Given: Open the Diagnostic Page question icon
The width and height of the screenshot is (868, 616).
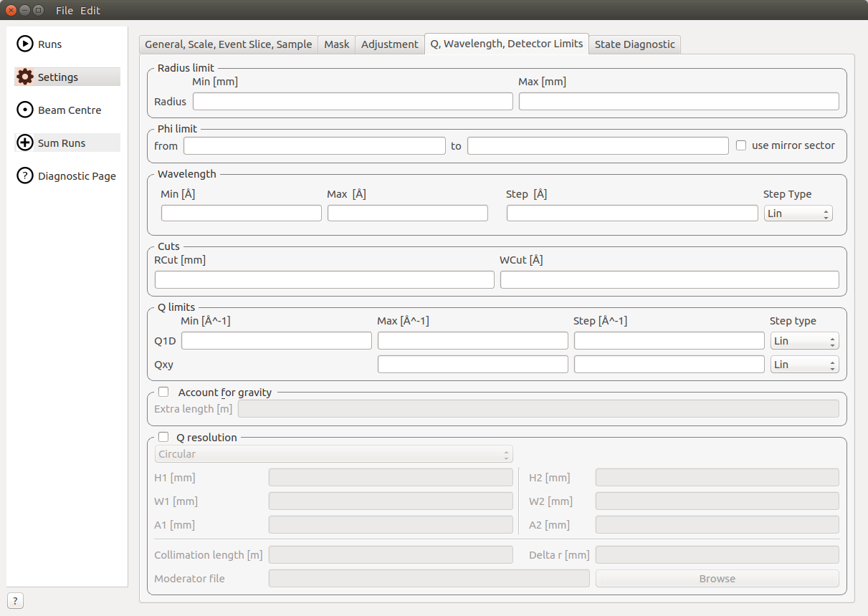Looking at the screenshot, I should pyautogui.click(x=25, y=176).
